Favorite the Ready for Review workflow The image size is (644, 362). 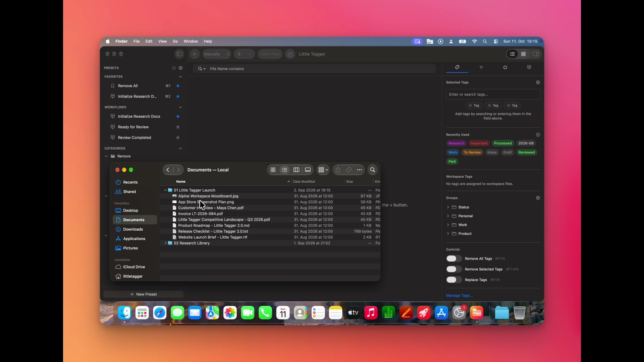(x=178, y=127)
